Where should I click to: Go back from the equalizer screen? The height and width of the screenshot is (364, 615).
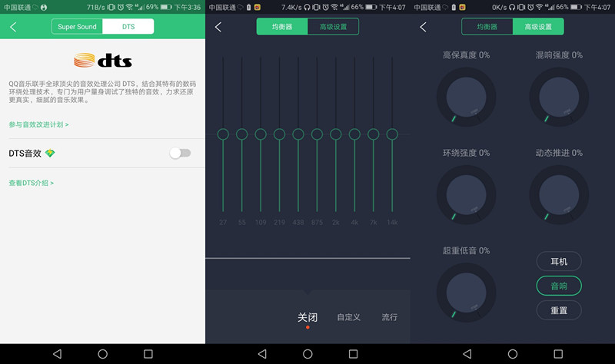218,27
